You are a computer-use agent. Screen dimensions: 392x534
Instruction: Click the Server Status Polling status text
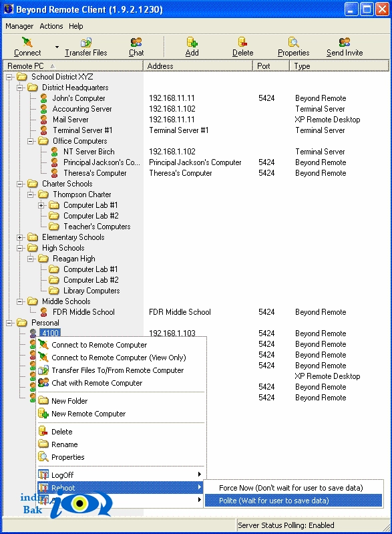coord(286,525)
